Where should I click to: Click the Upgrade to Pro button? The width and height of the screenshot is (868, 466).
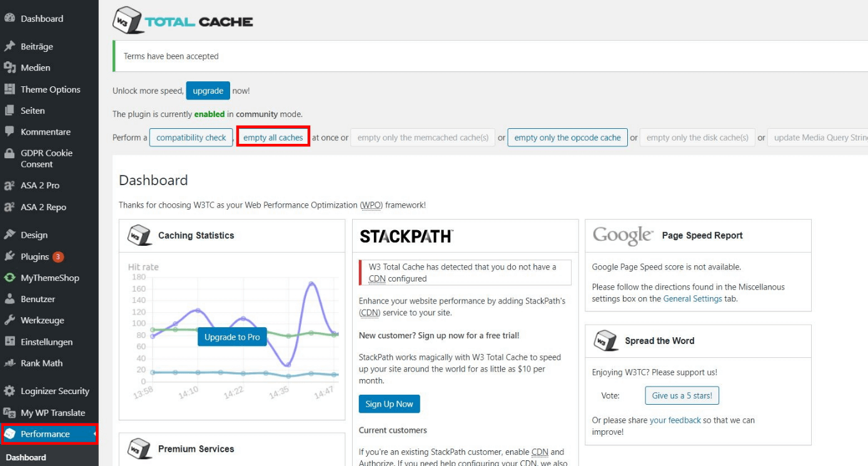click(x=232, y=337)
